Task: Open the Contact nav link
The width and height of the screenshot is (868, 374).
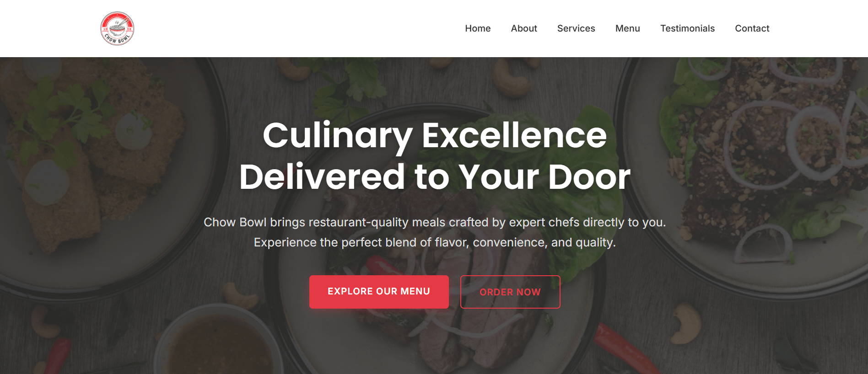Action: pyautogui.click(x=752, y=28)
